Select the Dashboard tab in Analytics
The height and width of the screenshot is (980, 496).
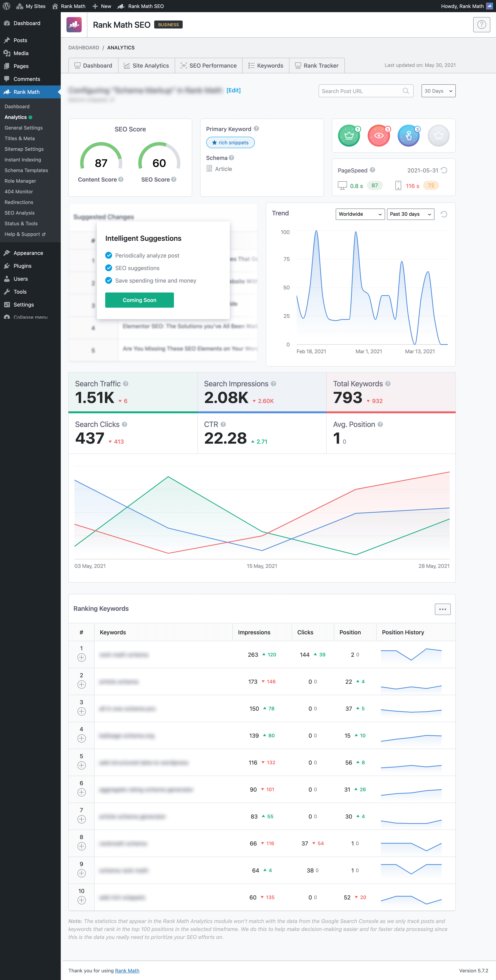click(x=93, y=66)
